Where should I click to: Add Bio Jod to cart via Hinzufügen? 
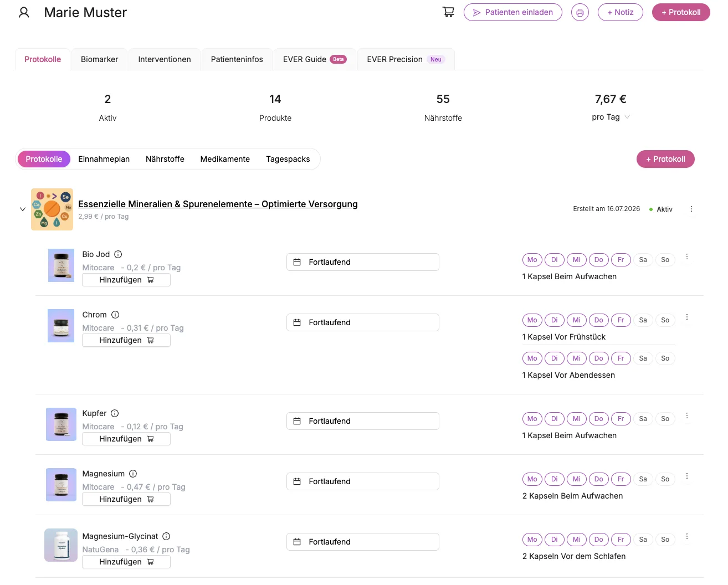[126, 280]
